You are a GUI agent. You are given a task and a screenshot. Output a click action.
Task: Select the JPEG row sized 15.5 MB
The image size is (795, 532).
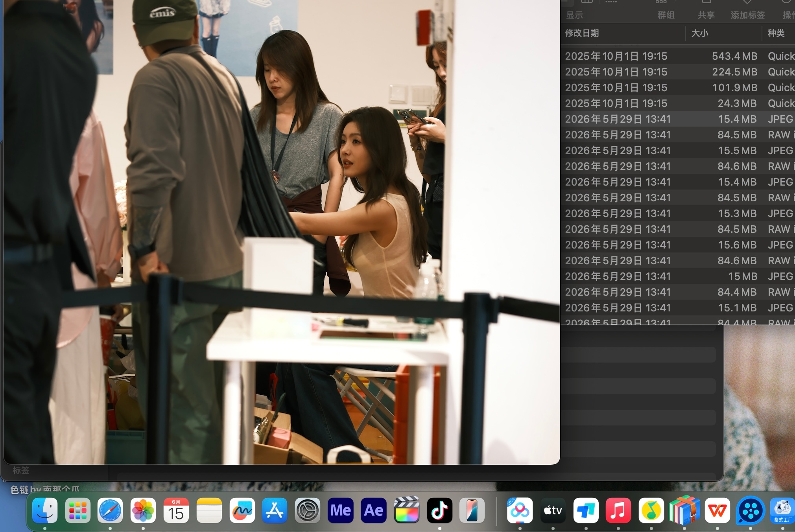pyautogui.click(x=677, y=151)
